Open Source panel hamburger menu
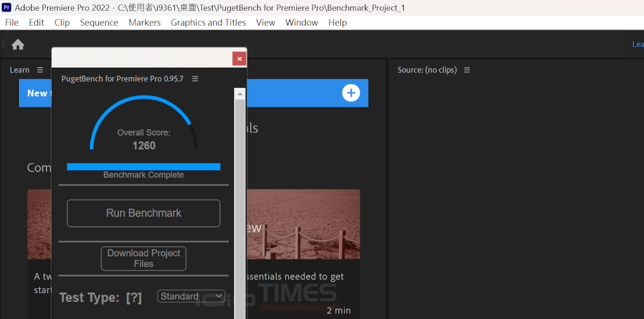The width and height of the screenshot is (644, 319). (x=467, y=70)
